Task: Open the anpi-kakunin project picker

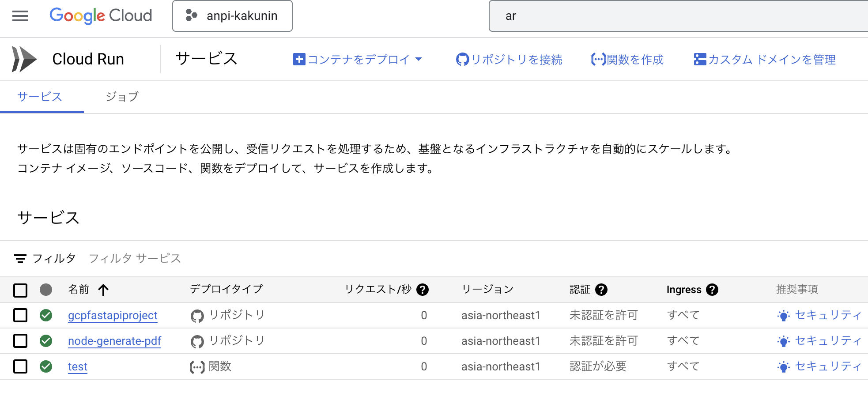Action: pyautogui.click(x=232, y=16)
